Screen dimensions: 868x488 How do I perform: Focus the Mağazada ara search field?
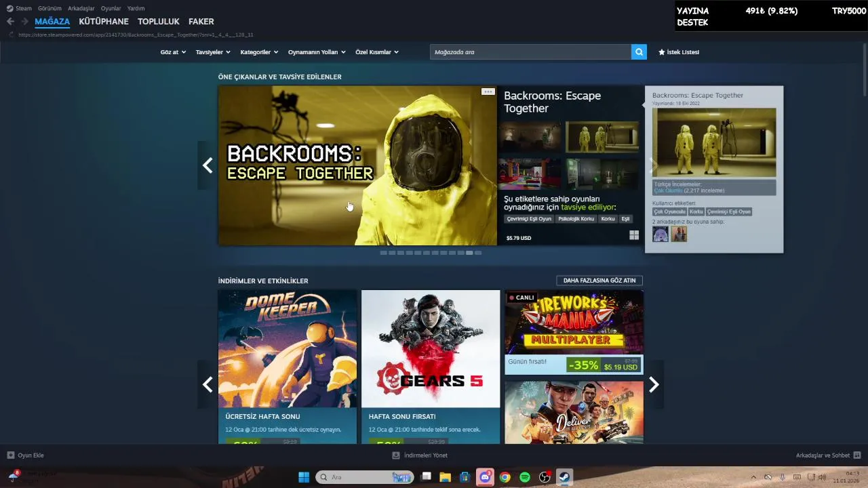(530, 52)
